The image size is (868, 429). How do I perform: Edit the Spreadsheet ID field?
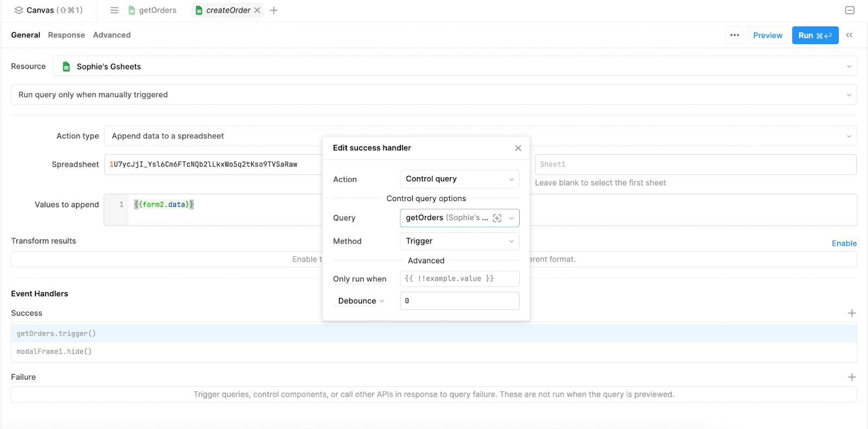[214, 164]
